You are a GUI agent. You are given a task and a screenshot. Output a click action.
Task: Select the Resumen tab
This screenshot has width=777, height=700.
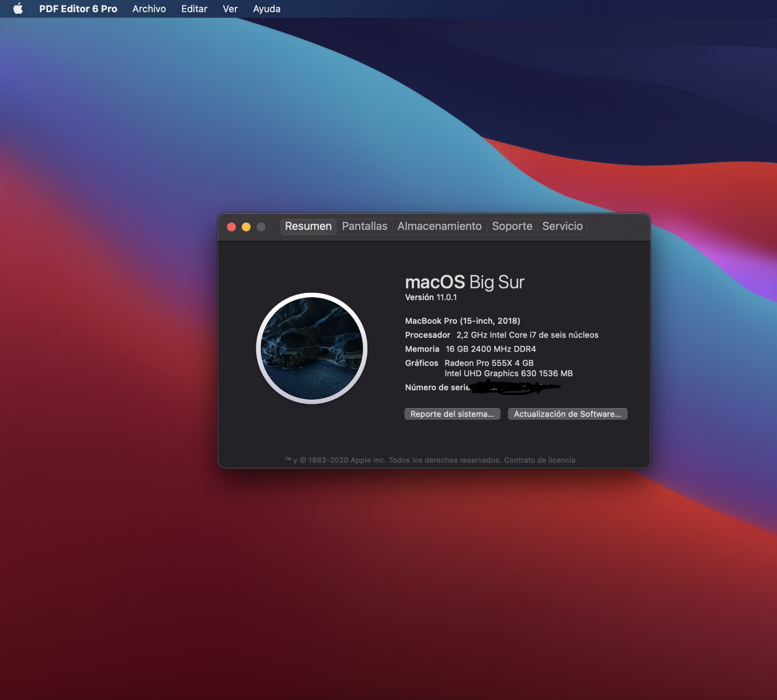pyautogui.click(x=308, y=226)
